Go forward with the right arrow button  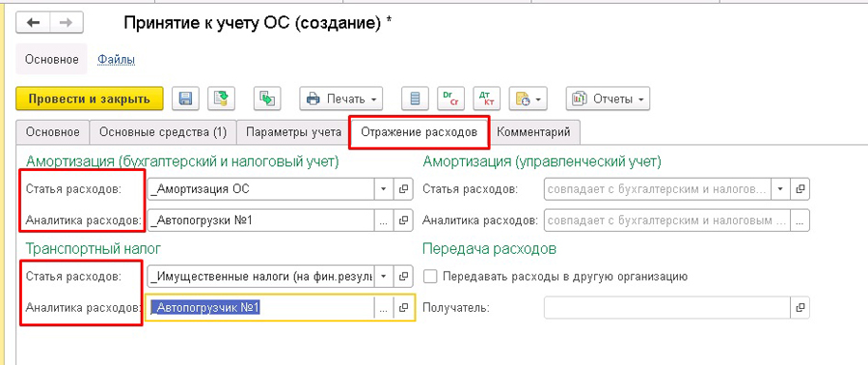point(67,23)
